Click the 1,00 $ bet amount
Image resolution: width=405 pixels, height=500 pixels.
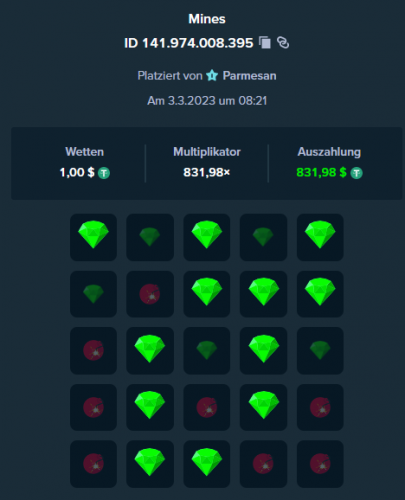[x=77, y=173]
